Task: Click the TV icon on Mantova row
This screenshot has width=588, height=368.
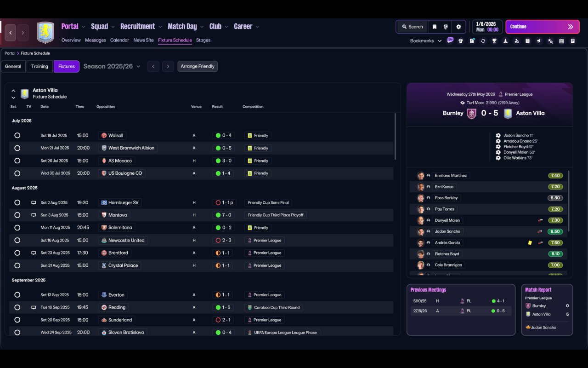Action: pyautogui.click(x=34, y=215)
